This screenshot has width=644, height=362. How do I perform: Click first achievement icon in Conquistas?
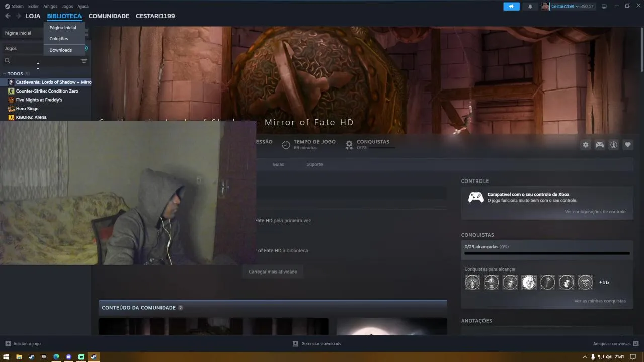[472, 282]
